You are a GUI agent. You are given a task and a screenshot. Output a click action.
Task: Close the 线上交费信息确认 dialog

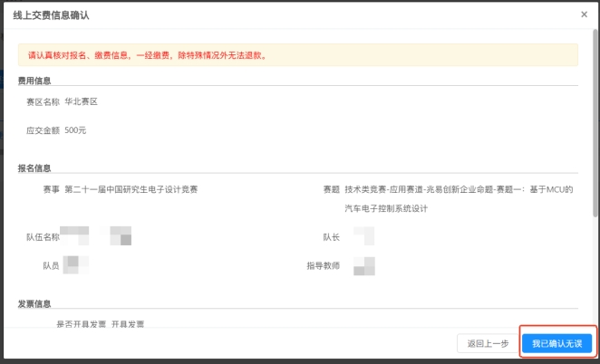click(x=583, y=15)
